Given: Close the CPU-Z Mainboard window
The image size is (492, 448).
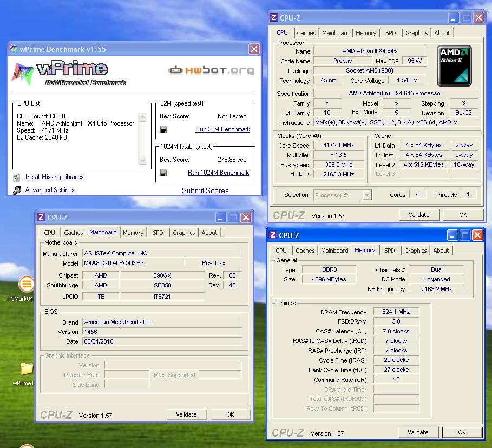Looking at the screenshot, I should pos(246,217).
